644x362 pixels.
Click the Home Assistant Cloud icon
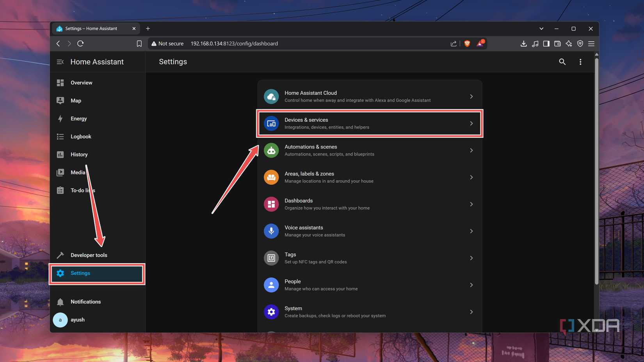pos(271,96)
